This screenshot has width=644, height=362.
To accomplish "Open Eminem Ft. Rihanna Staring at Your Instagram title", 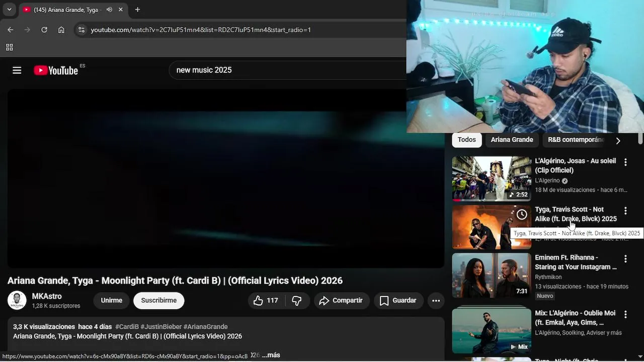I will coord(576,262).
